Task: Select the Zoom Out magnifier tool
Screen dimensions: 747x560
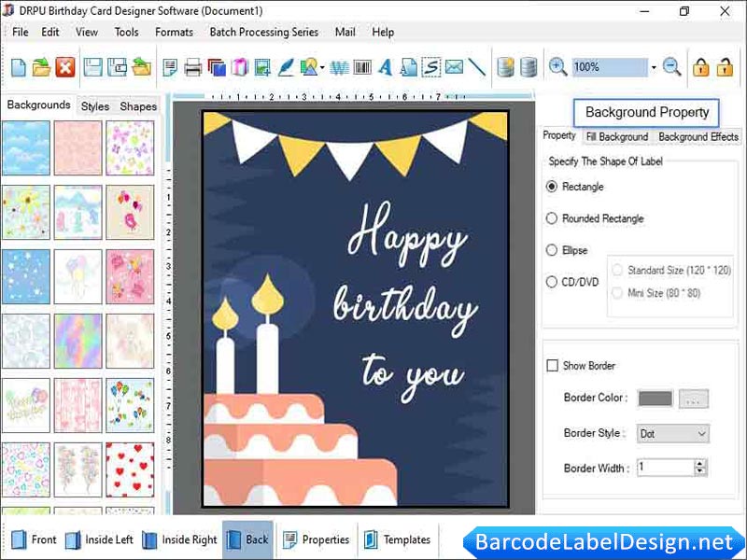Action: click(670, 67)
